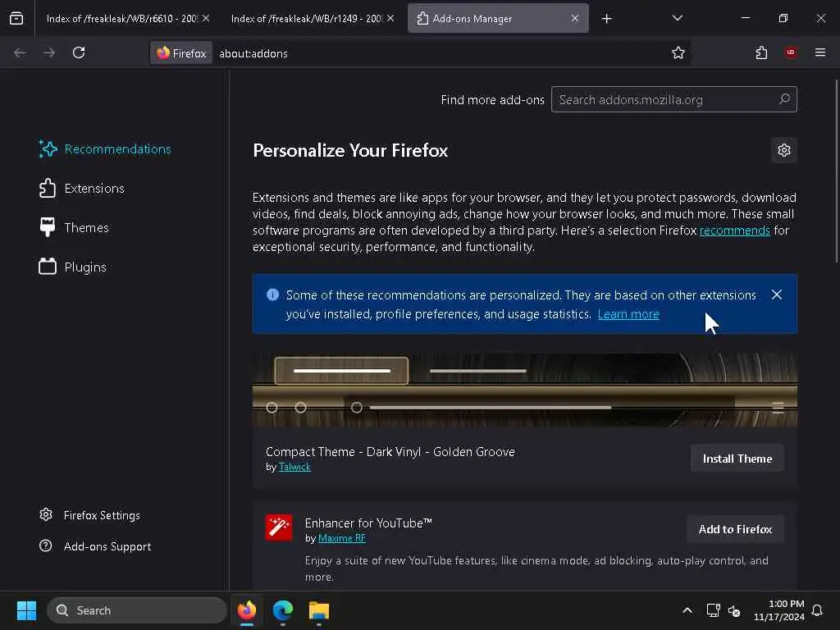Expand the list all tabs chevron
The height and width of the screenshot is (630, 840).
(x=677, y=18)
